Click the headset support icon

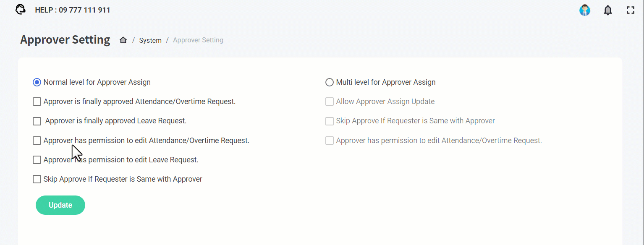[x=20, y=10]
